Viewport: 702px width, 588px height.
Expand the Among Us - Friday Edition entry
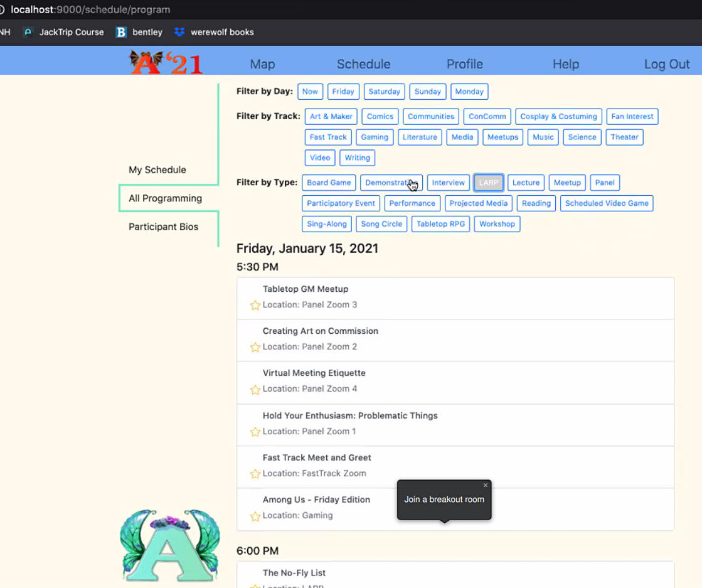click(316, 500)
